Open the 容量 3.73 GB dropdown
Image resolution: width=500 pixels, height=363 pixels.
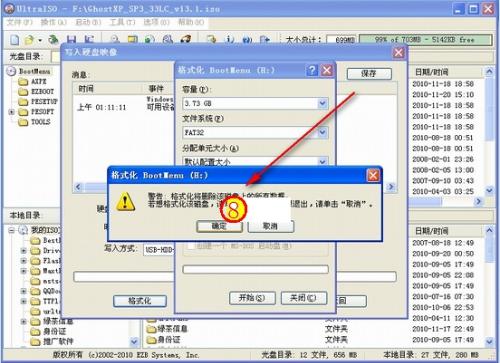[322, 103]
